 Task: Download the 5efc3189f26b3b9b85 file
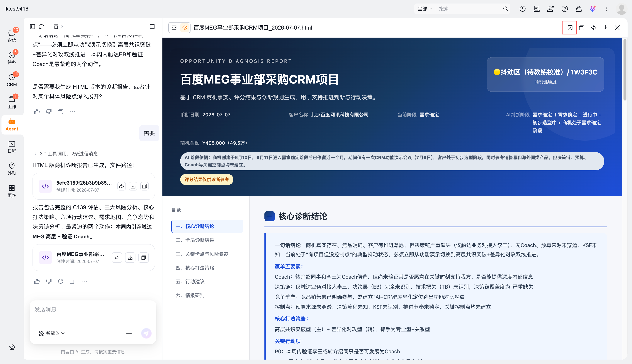(x=133, y=186)
